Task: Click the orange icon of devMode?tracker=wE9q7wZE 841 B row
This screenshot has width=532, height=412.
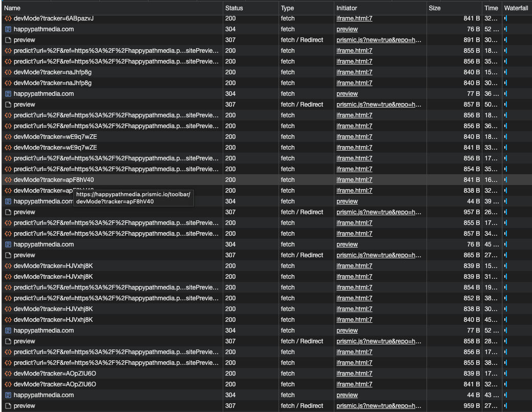Action: point(8,148)
